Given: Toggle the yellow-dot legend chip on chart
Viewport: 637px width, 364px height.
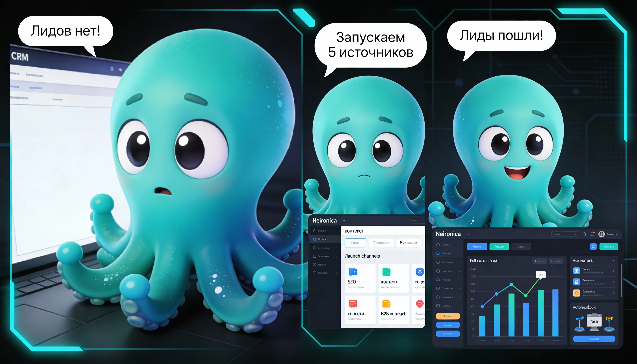Looking at the screenshot, I should point(556,261).
